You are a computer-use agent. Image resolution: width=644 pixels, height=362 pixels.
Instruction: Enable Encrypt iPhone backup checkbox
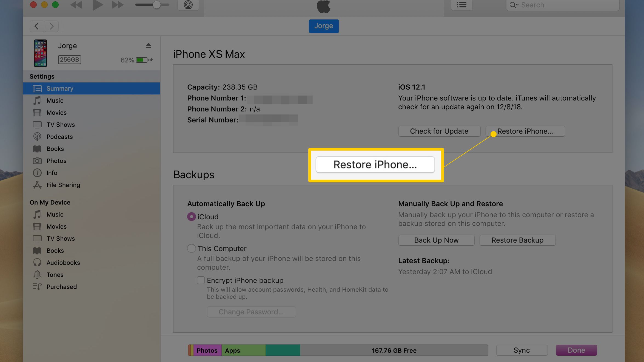click(x=200, y=280)
